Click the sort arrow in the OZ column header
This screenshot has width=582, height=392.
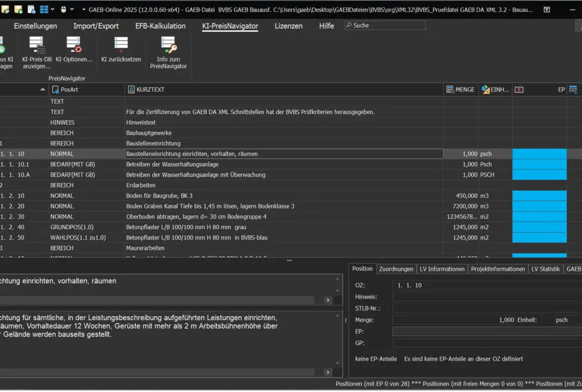[42, 89]
